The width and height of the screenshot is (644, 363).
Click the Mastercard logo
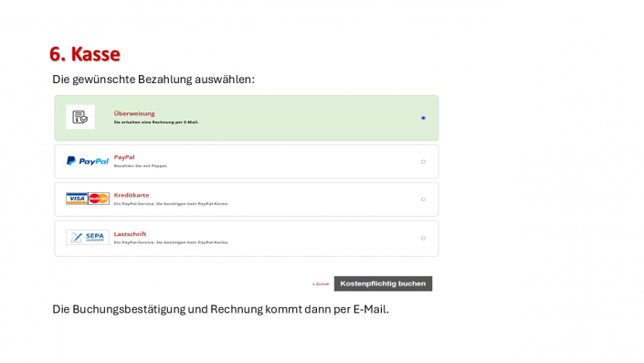coord(99,198)
